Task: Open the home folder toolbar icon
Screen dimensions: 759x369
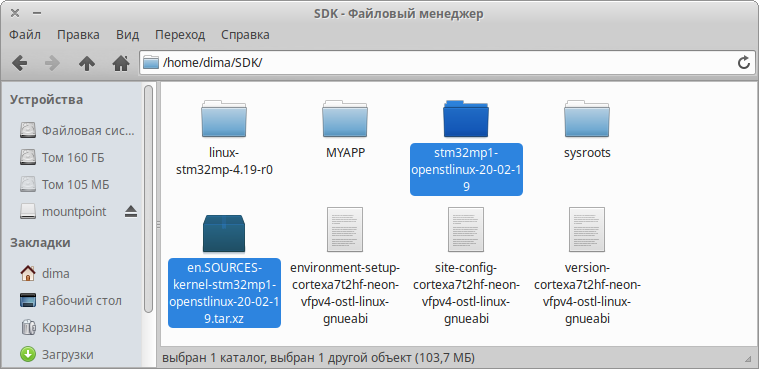Action: click(121, 63)
